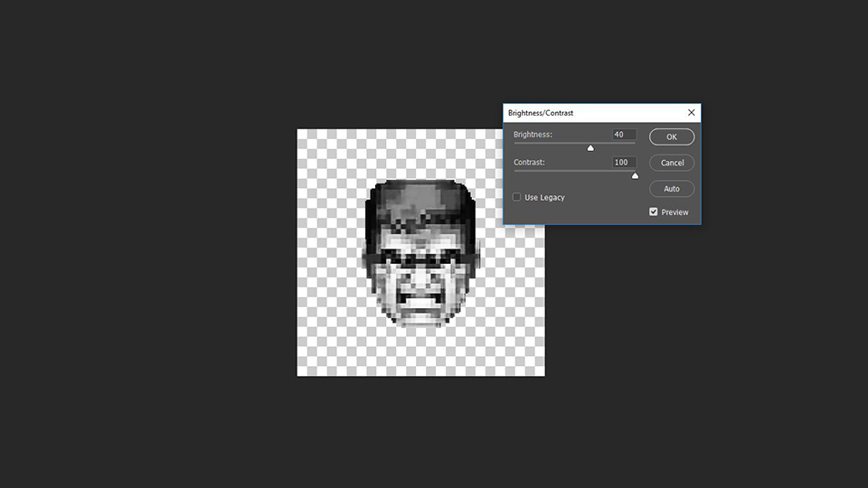Click the Brightness/Contrast dialog title bar
This screenshot has width=868, height=488.
click(x=602, y=113)
